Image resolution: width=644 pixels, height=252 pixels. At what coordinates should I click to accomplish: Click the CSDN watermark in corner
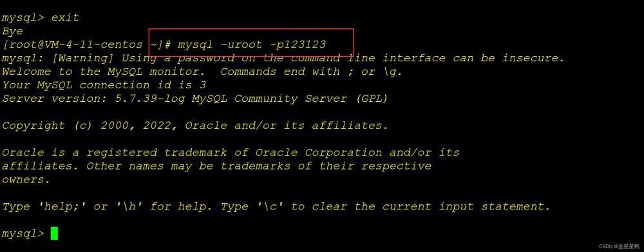coord(619,246)
